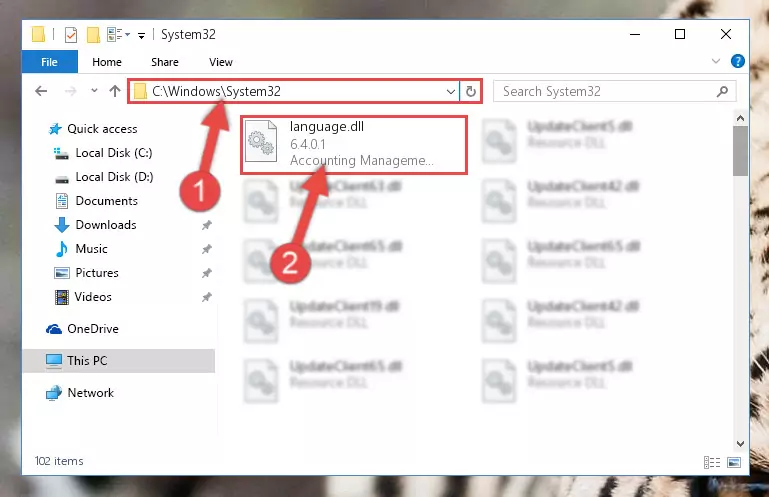
Task: Click the search magnifier icon
Action: point(722,91)
